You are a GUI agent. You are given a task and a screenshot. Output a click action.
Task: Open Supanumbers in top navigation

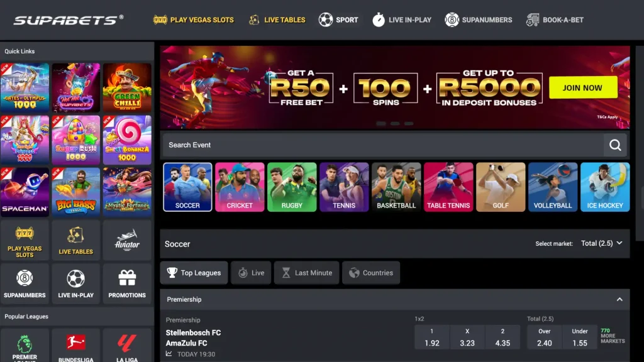pos(479,19)
